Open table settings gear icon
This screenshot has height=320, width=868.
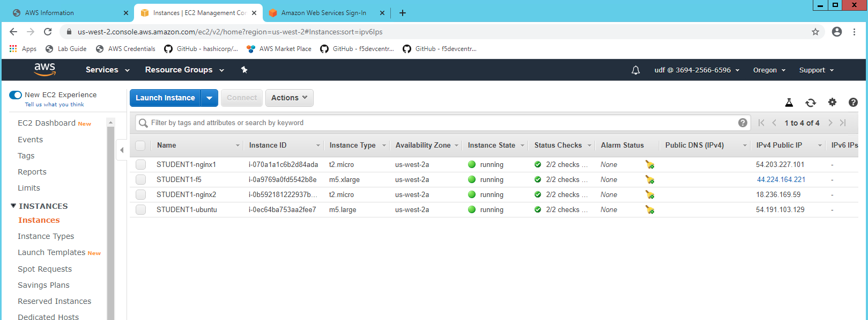coord(832,102)
